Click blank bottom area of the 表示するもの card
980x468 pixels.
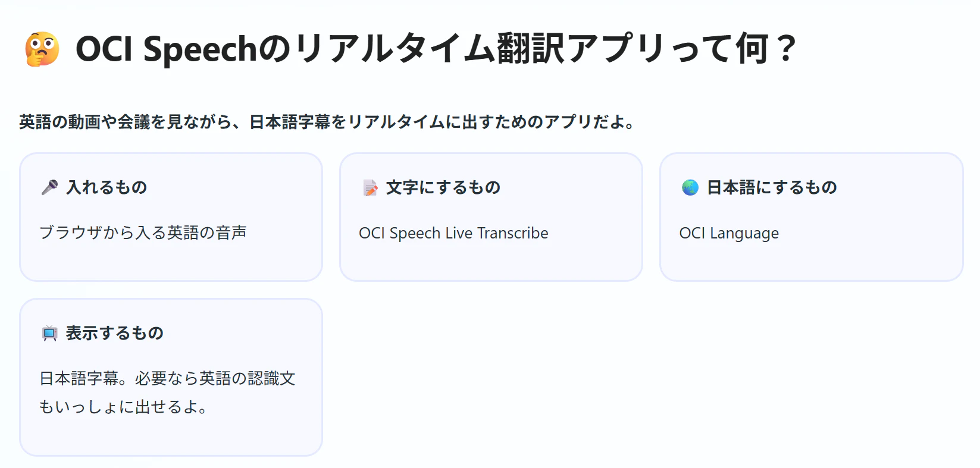[171, 437]
